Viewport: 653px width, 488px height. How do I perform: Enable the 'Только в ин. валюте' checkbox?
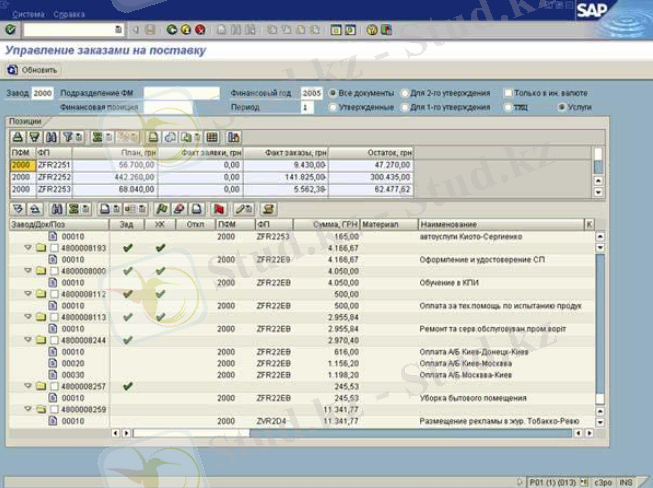[x=508, y=93]
